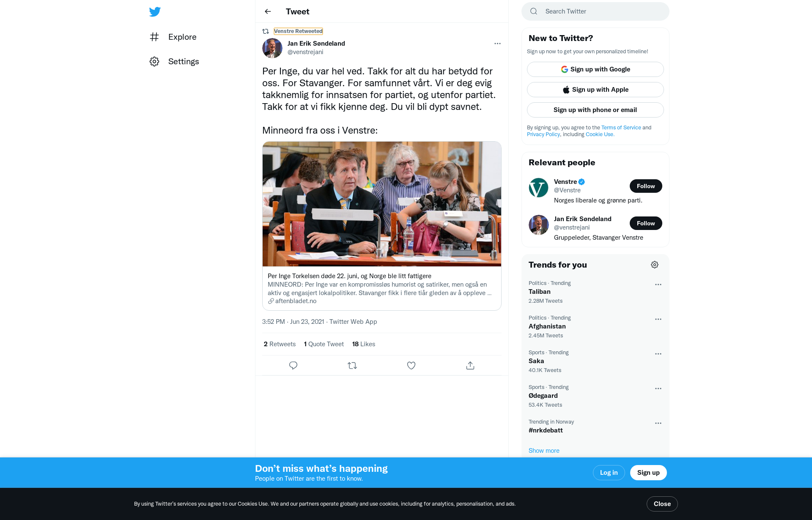Click Sign up with Google
812x520 pixels.
point(595,69)
